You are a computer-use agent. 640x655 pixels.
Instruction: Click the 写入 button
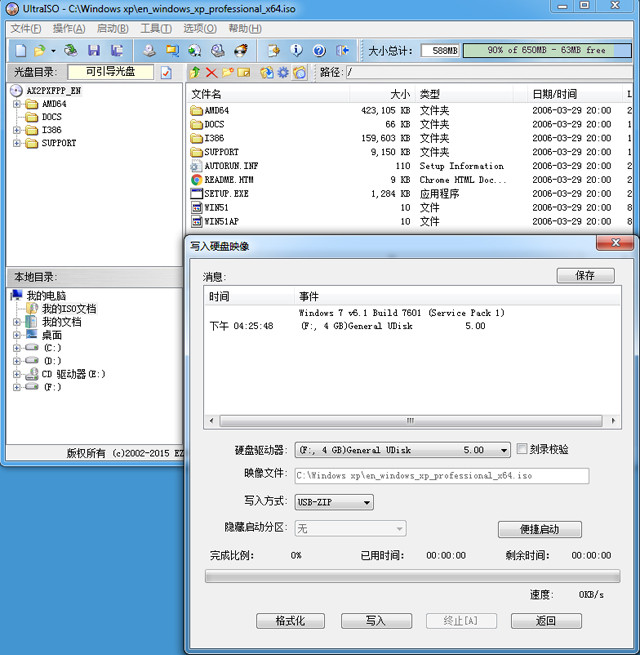tap(376, 621)
